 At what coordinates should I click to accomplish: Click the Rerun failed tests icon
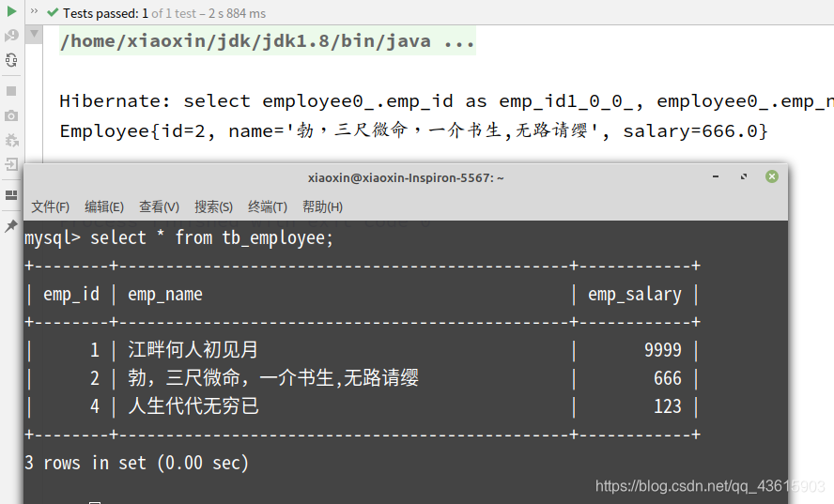point(11,36)
